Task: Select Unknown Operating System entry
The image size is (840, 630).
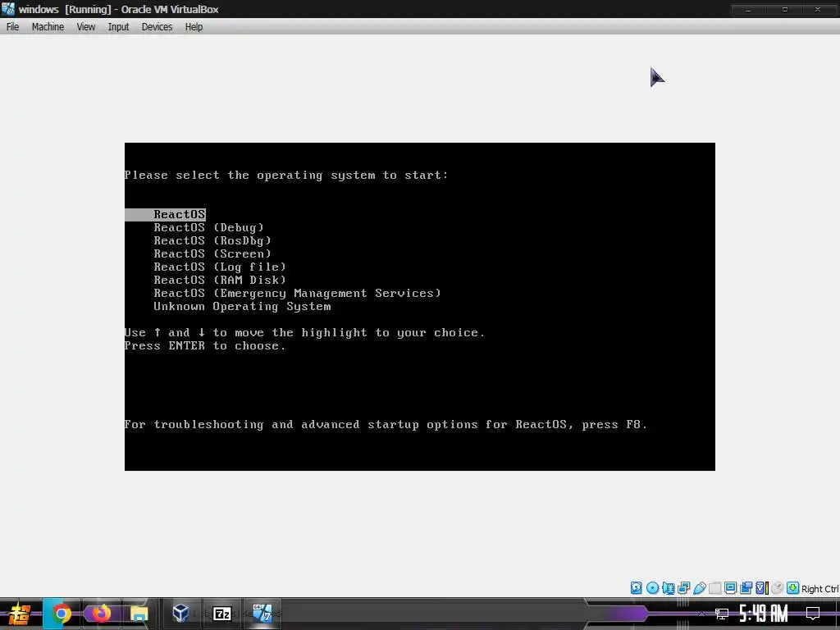Action: 242,307
